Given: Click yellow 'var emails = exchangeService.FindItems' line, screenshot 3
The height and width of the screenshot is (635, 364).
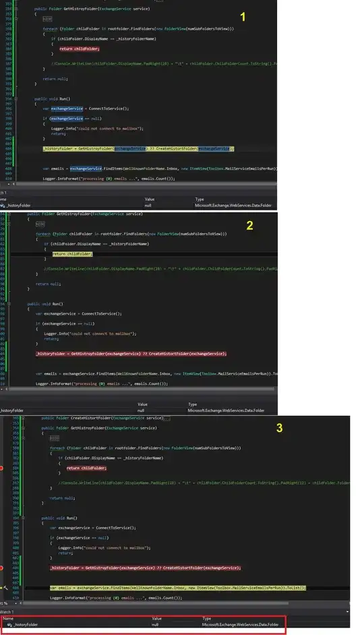Looking at the screenshot, I should pos(178,588).
